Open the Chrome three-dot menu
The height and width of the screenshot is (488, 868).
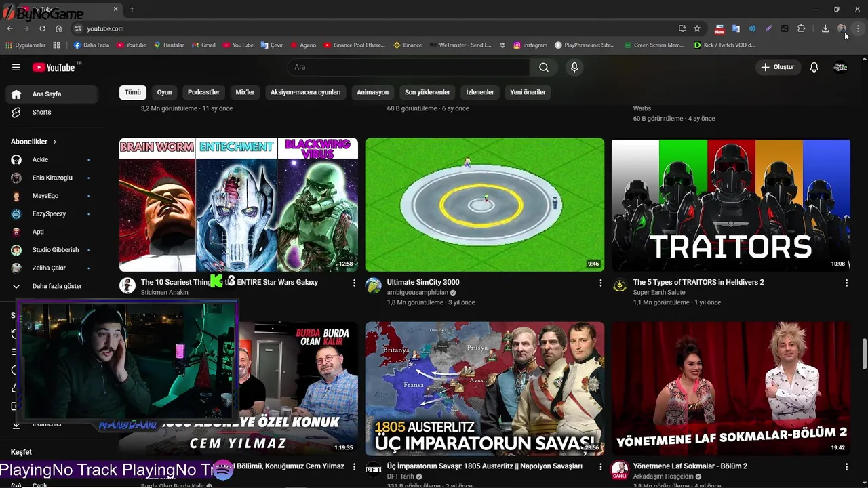click(x=859, y=28)
